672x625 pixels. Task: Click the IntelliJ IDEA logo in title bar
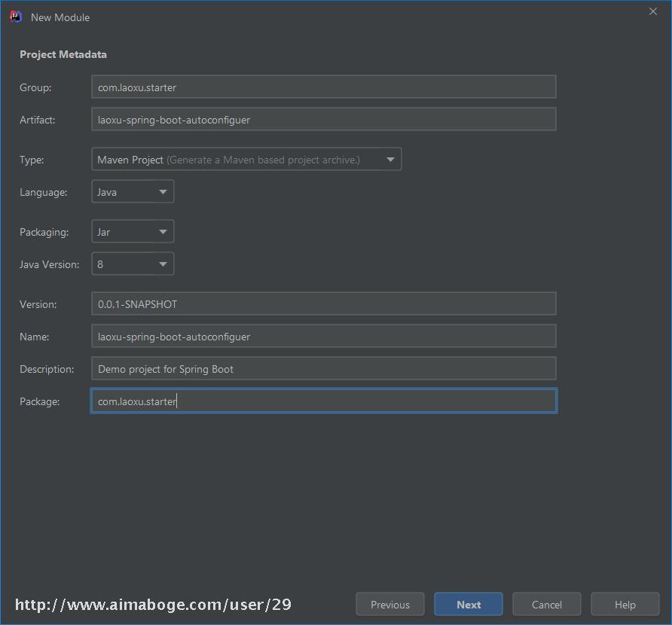(15, 17)
